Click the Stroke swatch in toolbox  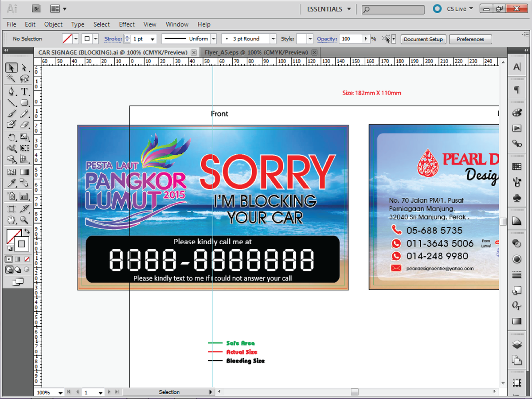coord(21,244)
